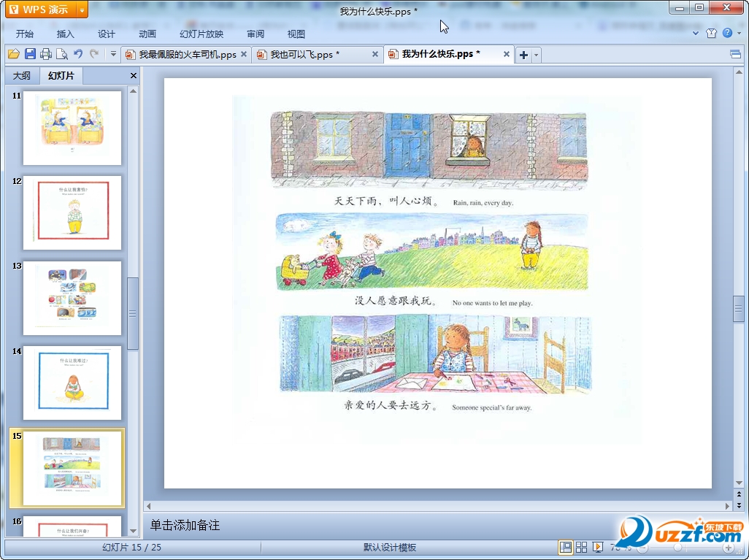749x560 pixels.
Task: Click the thumbnail pane scroll up arrow
Action: click(134, 91)
